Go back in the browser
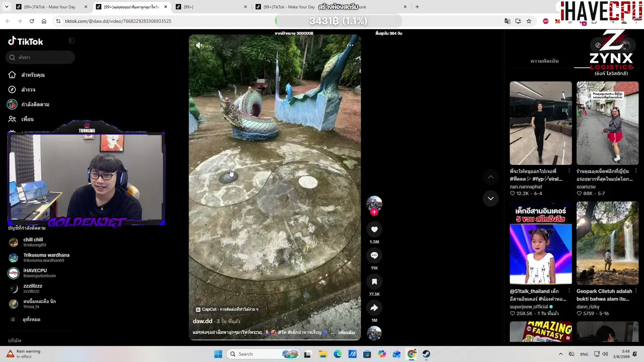 tap(8, 21)
